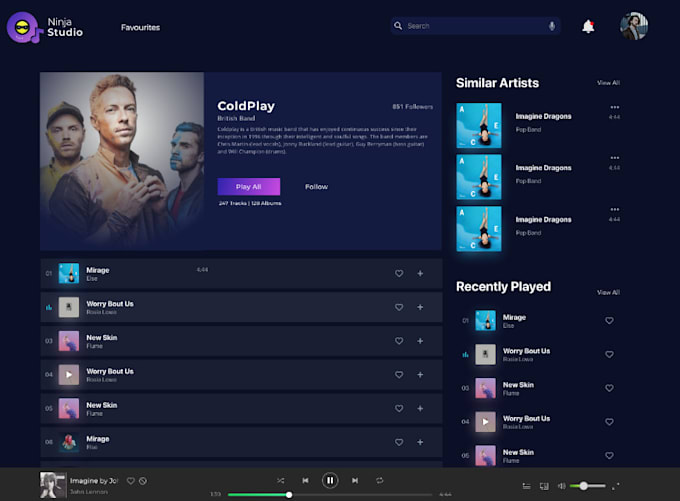Like the playing Worry Bout Us in Recently Played

[x=609, y=354]
